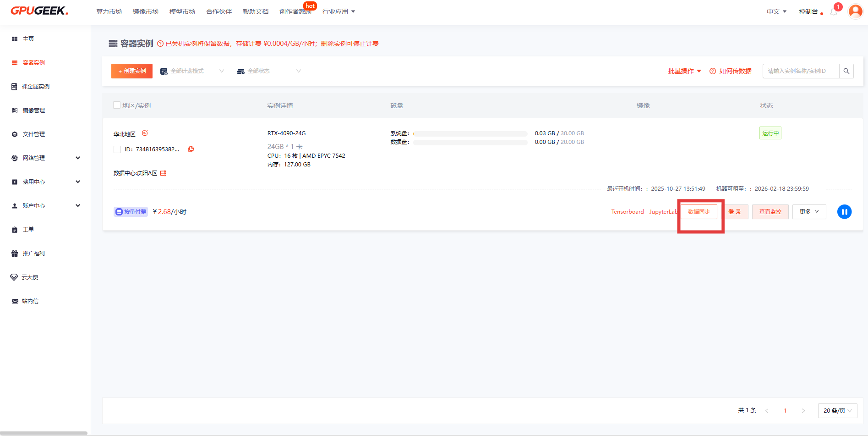Toggle the select-all checkbox in header
Viewport: 868px width, 436px height.
click(117, 105)
